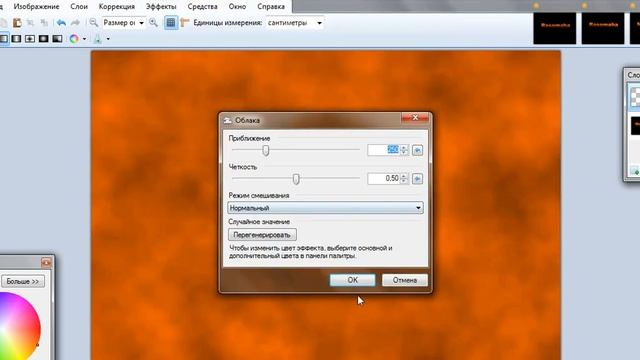The height and width of the screenshot is (360, 640).
Task: Open the Изображение menu
Action: (x=36, y=7)
